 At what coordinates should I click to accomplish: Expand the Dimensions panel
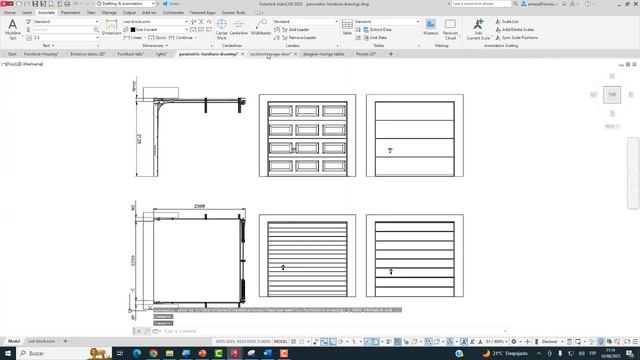click(x=155, y=46)
